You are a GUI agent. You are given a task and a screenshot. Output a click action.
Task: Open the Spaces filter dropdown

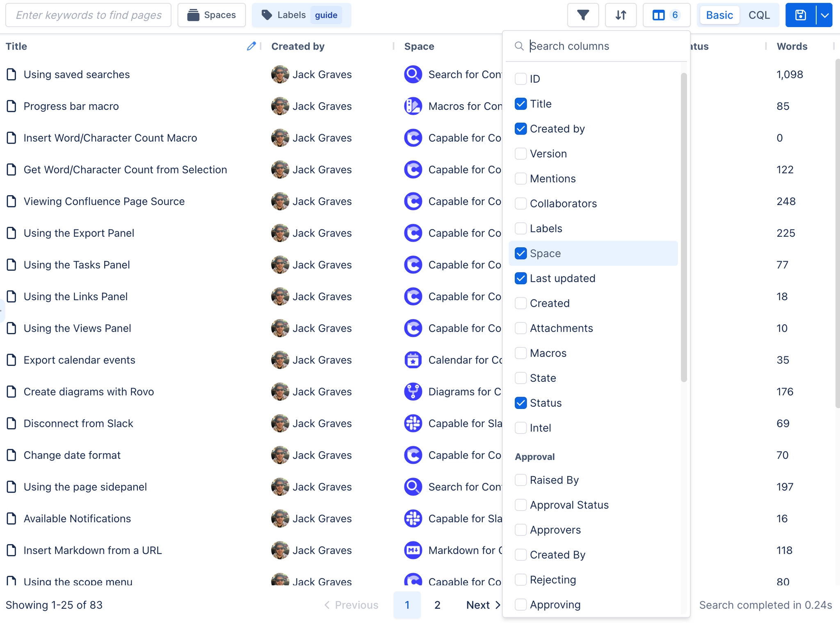tap(212, 15)
